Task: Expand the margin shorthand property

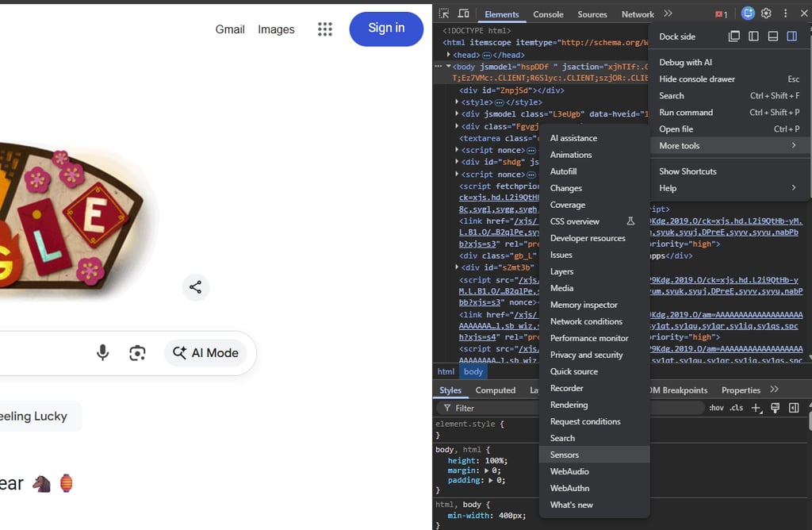Action: (x=486, y=470)
